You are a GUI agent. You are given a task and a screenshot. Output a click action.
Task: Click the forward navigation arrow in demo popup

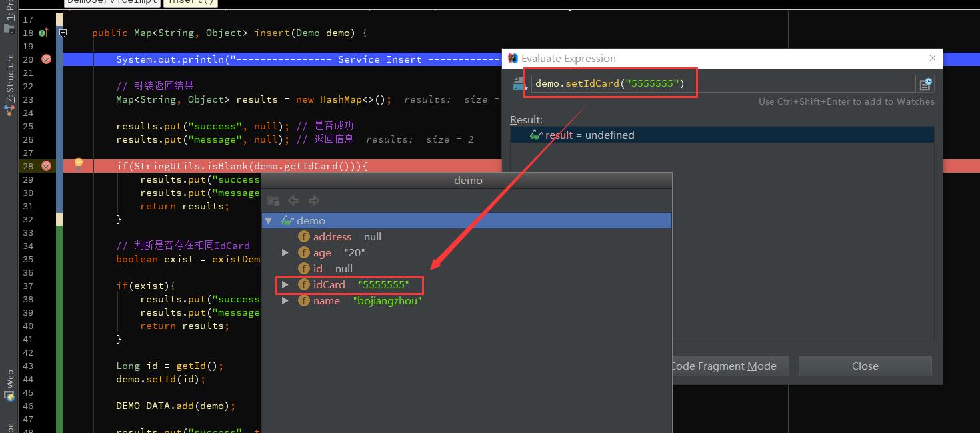(x=313, y=200)
